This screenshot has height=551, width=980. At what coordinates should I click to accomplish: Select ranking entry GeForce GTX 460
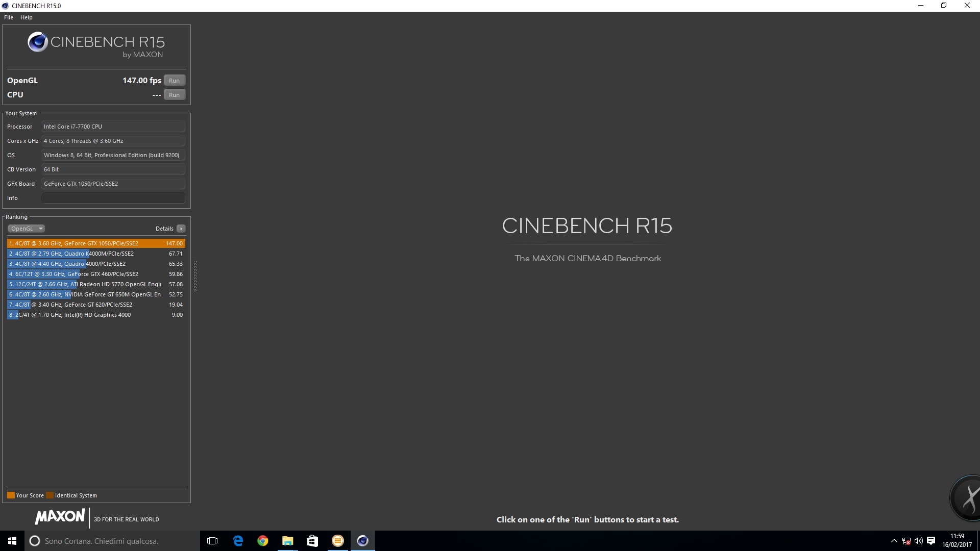[96, 274]
